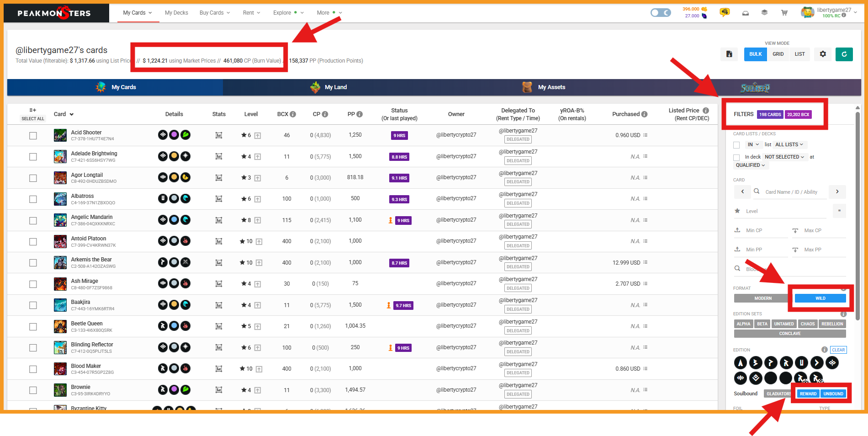Open the Explore dropdown menu

click(x=288, y=13)
